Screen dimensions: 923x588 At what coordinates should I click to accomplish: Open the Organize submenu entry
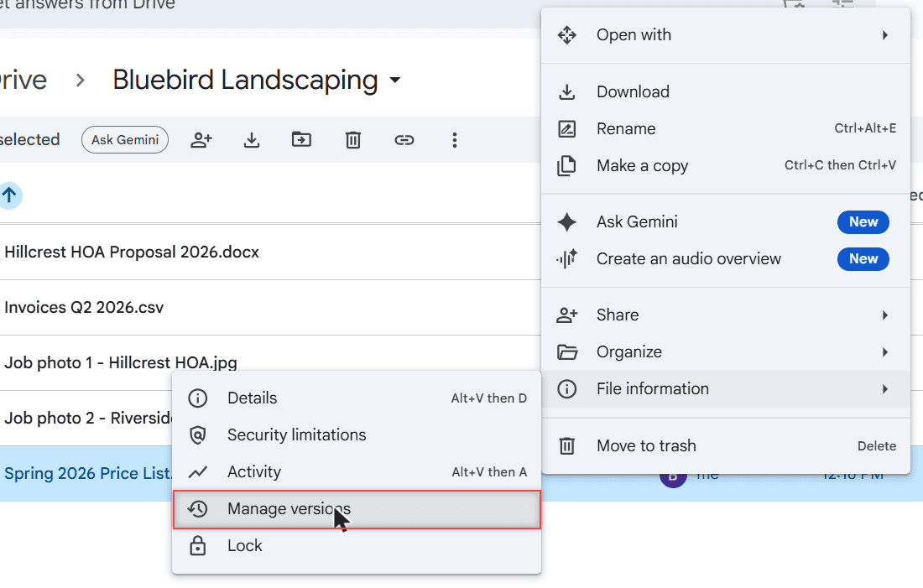(726, 352)
